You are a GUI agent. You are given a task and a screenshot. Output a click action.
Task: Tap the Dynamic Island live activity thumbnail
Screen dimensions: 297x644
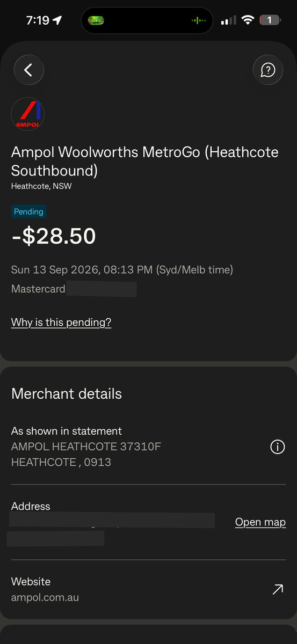(x=96, y=20)
